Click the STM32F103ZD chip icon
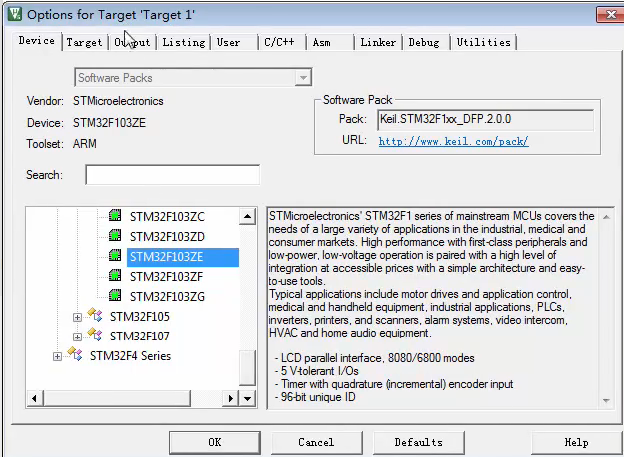The width and height of the screenshot is (624, 457). coord(115,235)
